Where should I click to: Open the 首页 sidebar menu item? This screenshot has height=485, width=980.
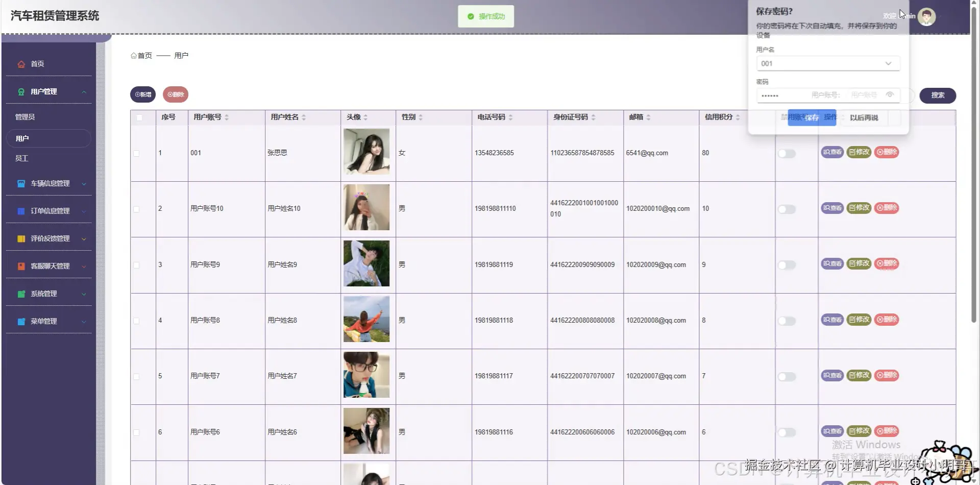coord(48,64)
